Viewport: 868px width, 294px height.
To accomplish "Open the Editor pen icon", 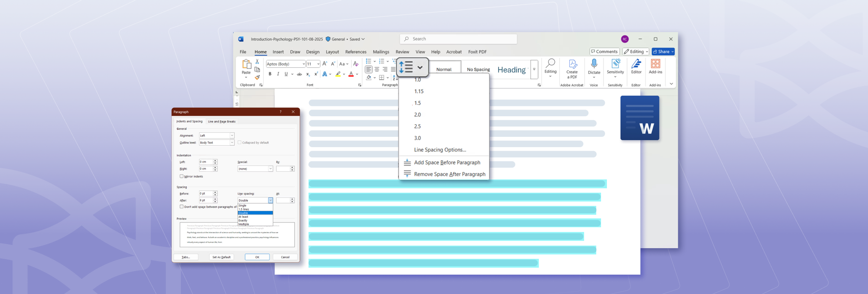I will click(636, 64).
